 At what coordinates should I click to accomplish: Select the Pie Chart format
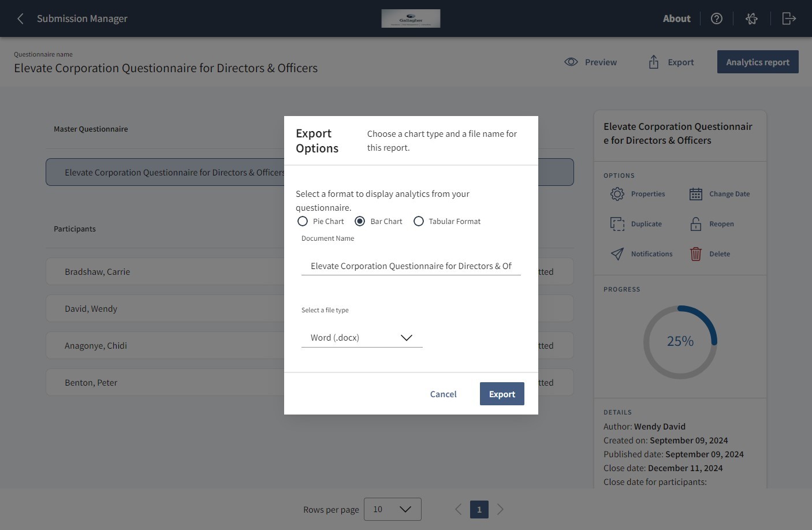pos(303,221)
